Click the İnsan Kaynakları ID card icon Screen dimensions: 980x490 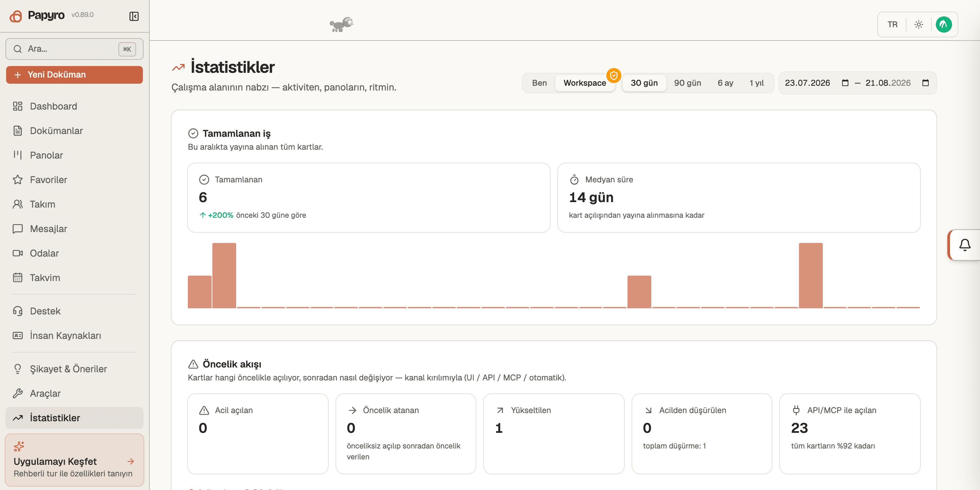[x=17, y=335]
